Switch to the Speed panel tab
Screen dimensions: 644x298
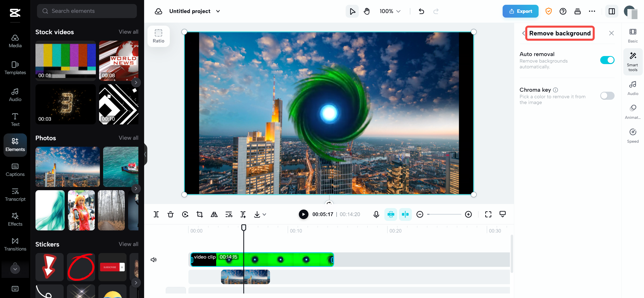tap(633, 136)
